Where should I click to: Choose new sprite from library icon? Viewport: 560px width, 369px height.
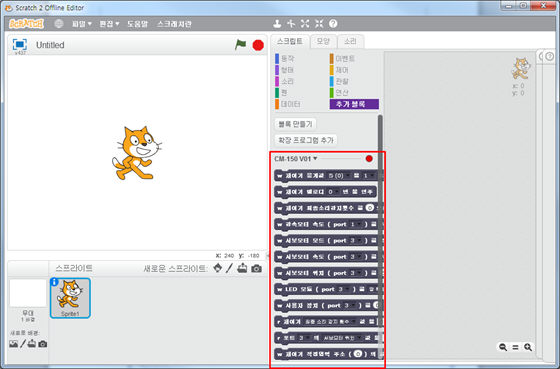click(x=218, y=268)
